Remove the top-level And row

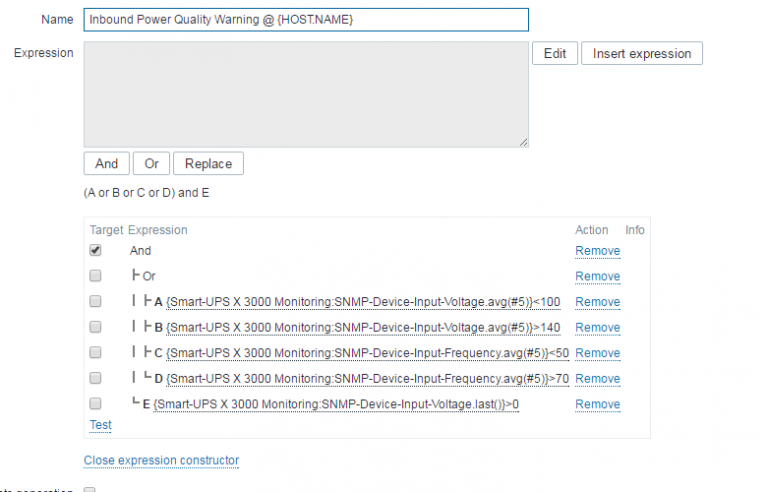tap(598, 251)
